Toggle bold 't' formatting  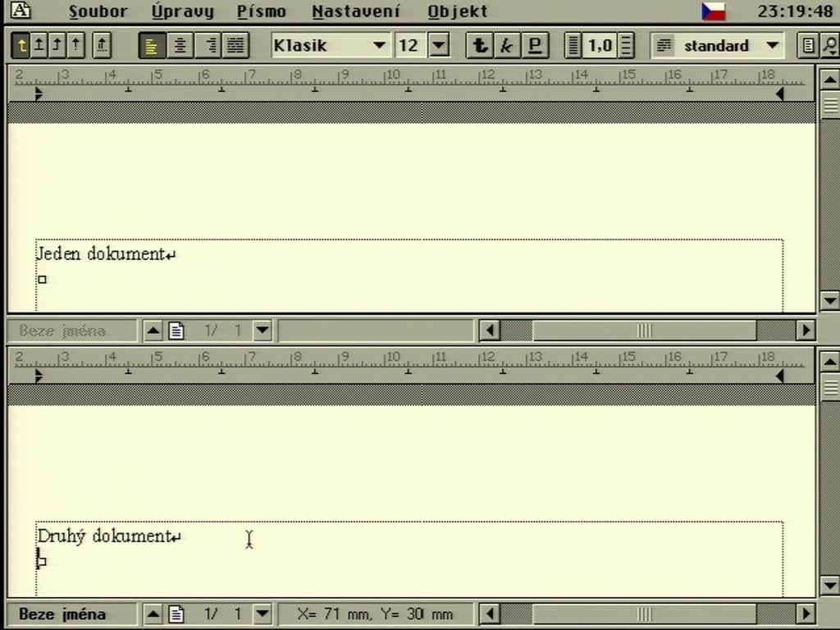[x=479, y=46]
